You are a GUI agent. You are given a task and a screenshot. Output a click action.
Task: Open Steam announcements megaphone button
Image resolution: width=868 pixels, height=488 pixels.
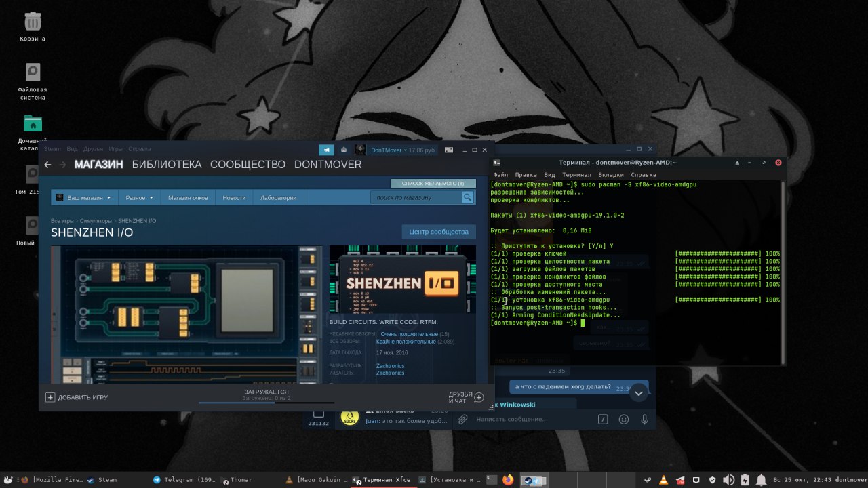tap(327, 150)
